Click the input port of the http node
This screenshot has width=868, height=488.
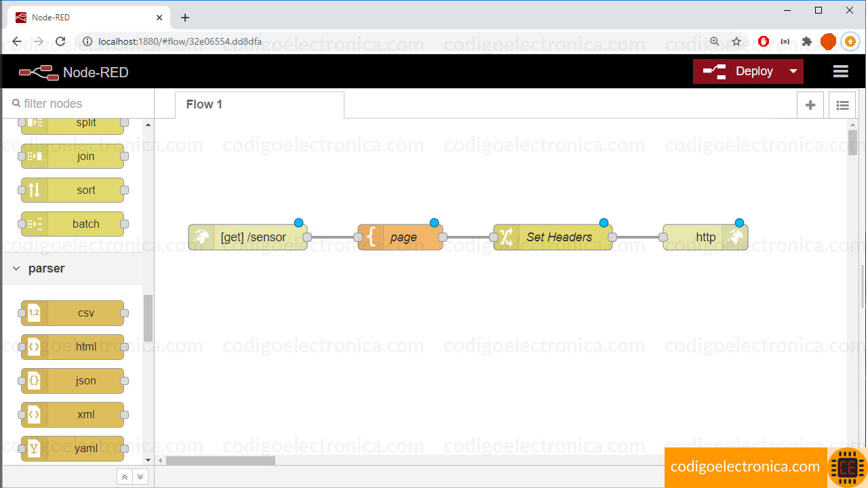tap(663, 237)
